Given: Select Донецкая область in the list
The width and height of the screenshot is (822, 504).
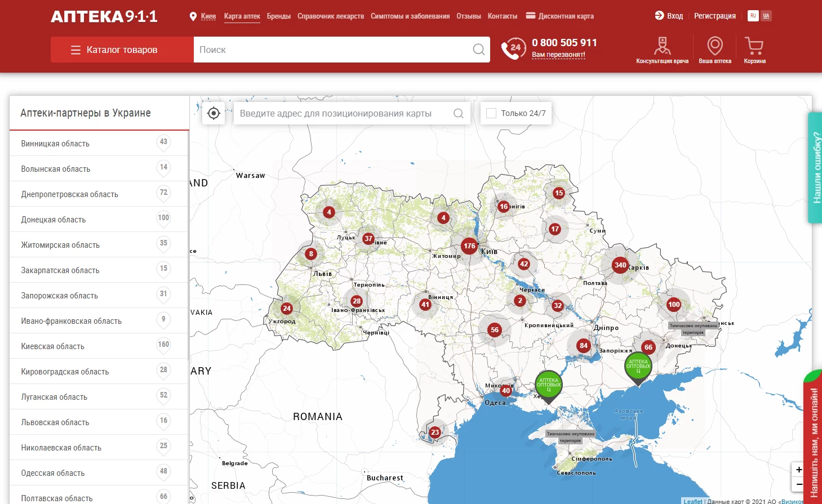Looking at the screenshot, I should pyautogui.click(x=99, y=220).
